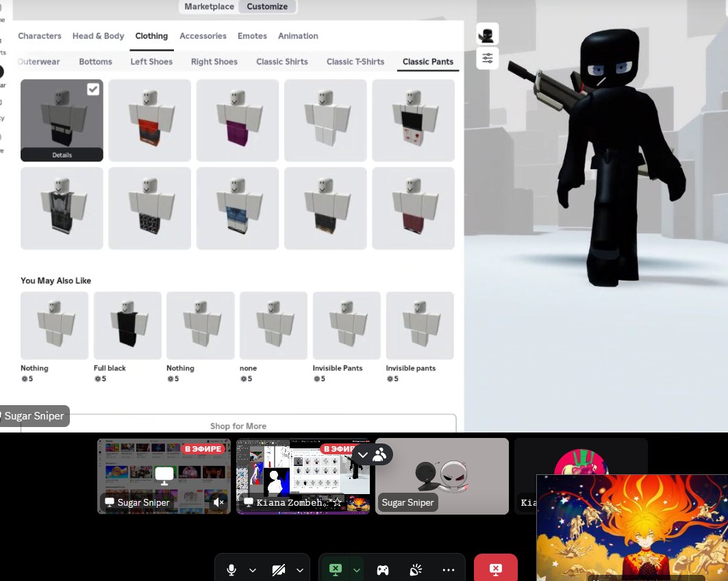Open the Classic T-Shirts subcategory
The width and height of the screenshot is (728, 581).
tap(355, 62)
